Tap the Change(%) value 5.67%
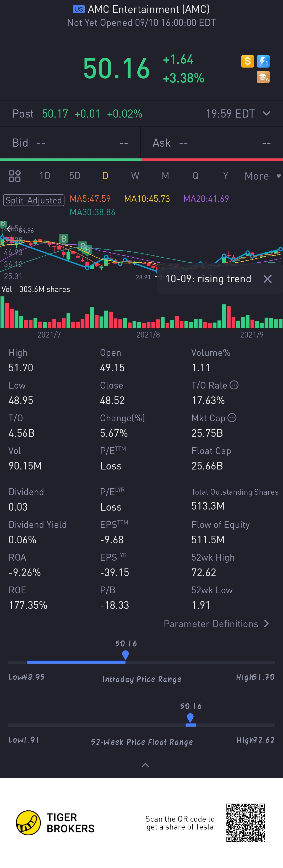The height and width of the screenshot is (868, 283). click(114, 433)
